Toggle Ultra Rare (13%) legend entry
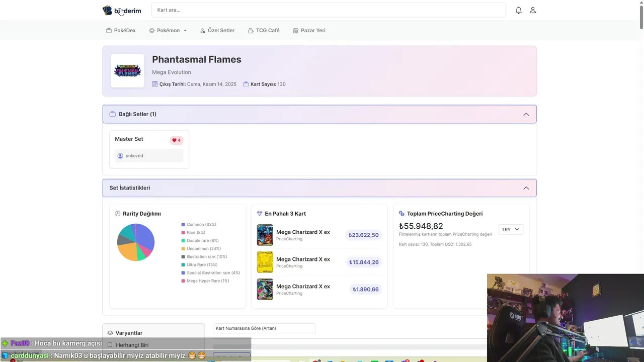This screenshot has width=644, height=362. pyautogui.click(x=199, y=265)
